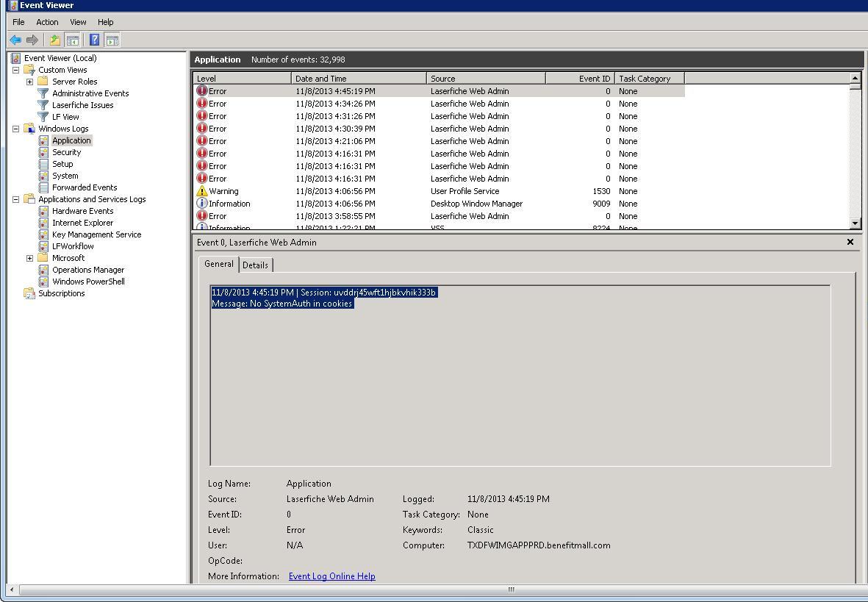Open the Event Log Online Help link
The width and height of the screenshot is (868, 602).
(331, 576)
